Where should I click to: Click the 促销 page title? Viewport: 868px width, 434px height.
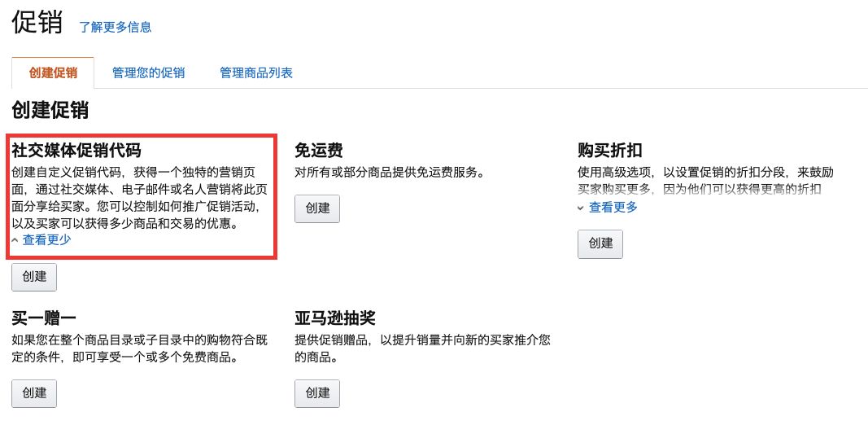tap(37, 24)
